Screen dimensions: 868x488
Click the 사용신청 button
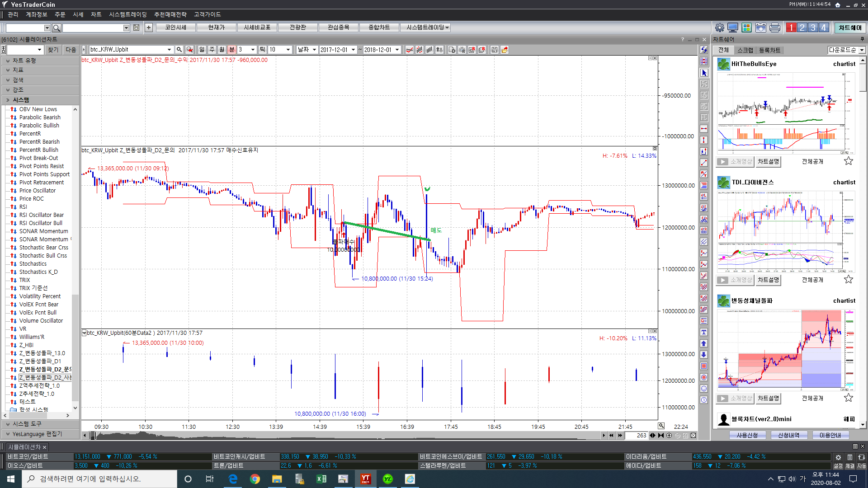(747, 435)
